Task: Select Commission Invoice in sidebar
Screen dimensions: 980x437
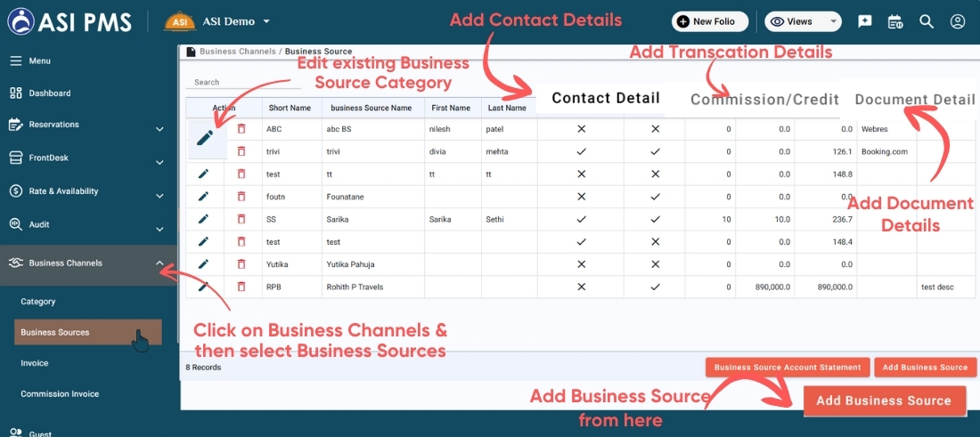Action: pos(60,394)
